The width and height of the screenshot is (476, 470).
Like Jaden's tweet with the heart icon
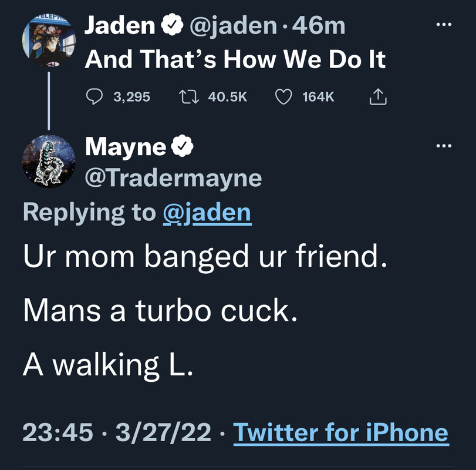(283, 96)
